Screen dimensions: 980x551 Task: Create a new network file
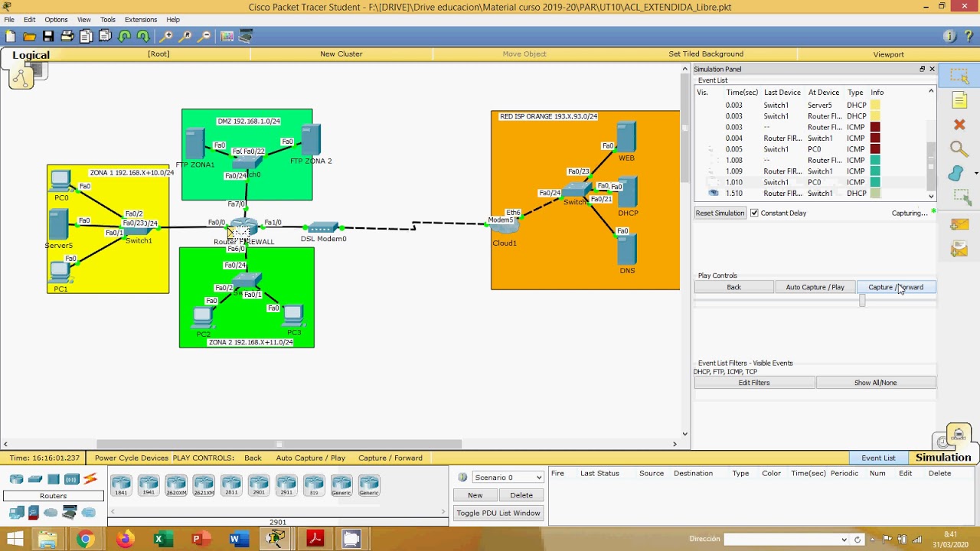pyautogui.click(x=10, y=36)
